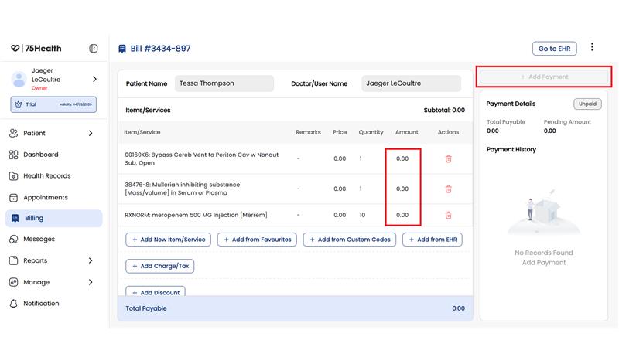Open the Jaeger LeCoultre profile chevron
Viewport: 619px width, 364px height.
pyautogui.click(x=94, y=79)
